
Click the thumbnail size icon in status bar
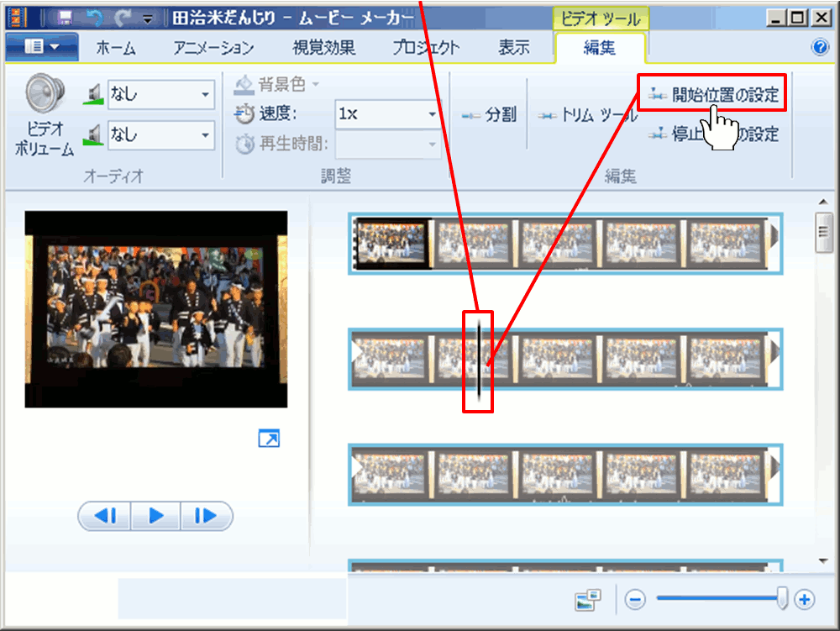[x=588, y=599]
